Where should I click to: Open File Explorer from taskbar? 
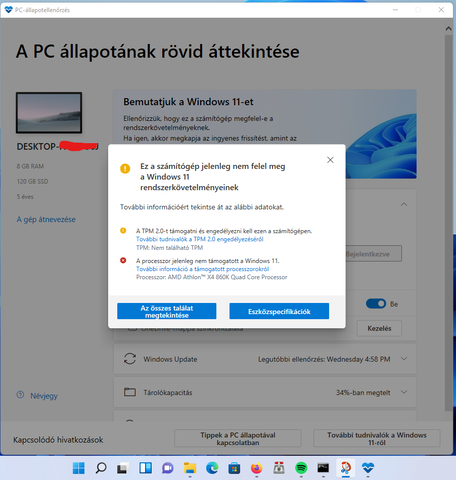[190, 468]
